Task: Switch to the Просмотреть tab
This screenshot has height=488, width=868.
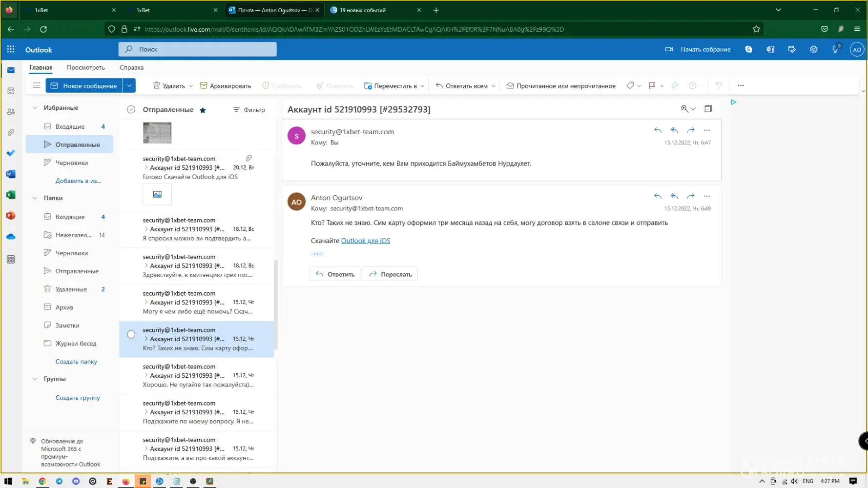Action: tap(86, 67)
